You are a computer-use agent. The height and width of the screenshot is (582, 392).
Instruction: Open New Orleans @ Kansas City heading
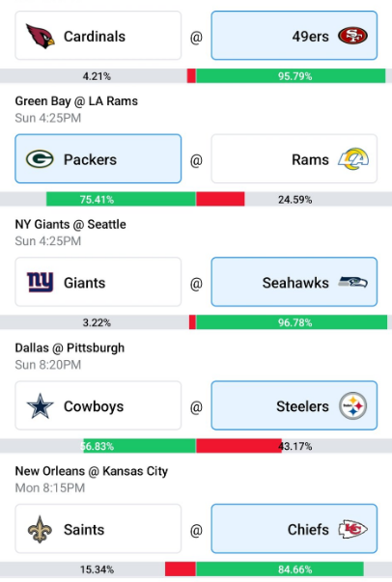[92, 471]
